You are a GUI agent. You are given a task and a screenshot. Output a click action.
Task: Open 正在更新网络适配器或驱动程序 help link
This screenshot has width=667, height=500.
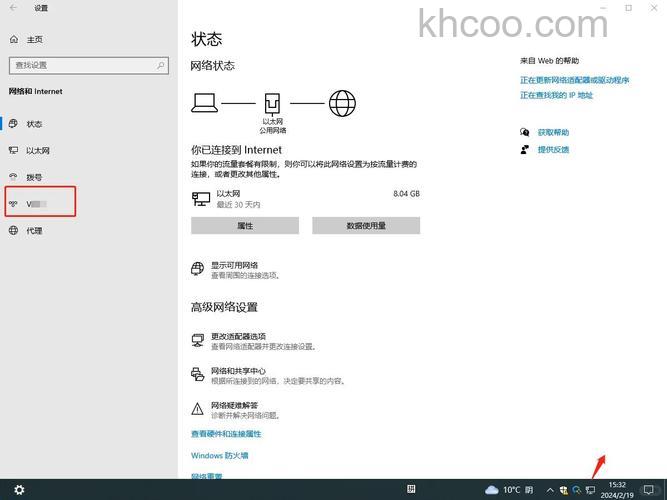click(x=574, y=80)
